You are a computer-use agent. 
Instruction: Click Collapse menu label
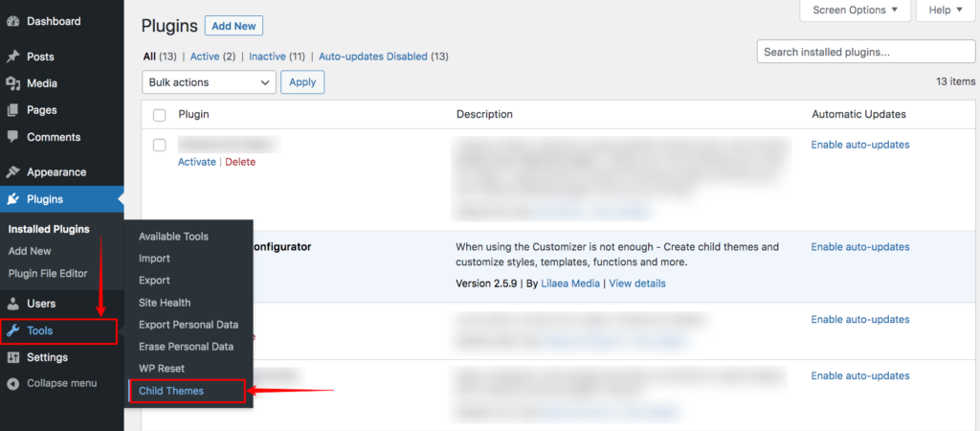[x=62, y=383]
